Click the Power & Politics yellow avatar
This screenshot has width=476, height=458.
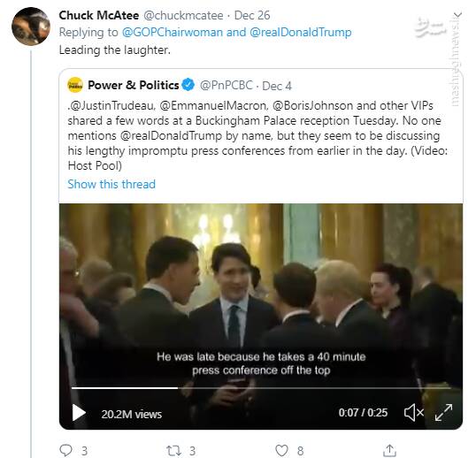click(75, 85)
